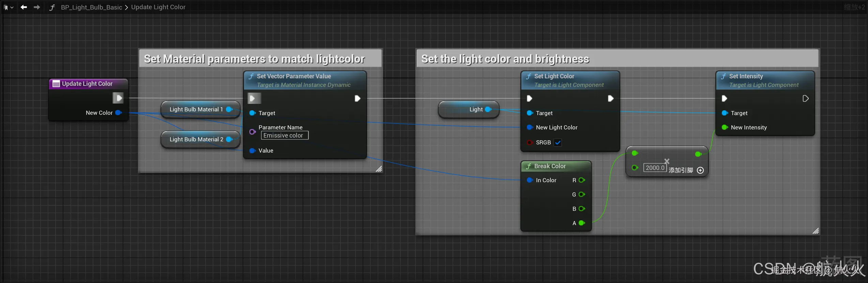Click Update Light Color exec output pin
This screenshot has height=283, width=868.
pyautogui.click(x=118, y=98)
